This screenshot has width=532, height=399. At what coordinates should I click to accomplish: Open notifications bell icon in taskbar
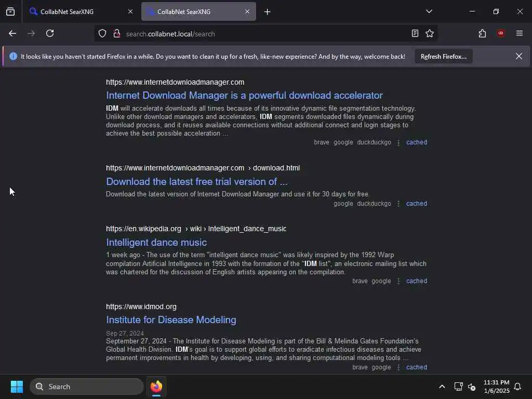(x=517, y=387)
